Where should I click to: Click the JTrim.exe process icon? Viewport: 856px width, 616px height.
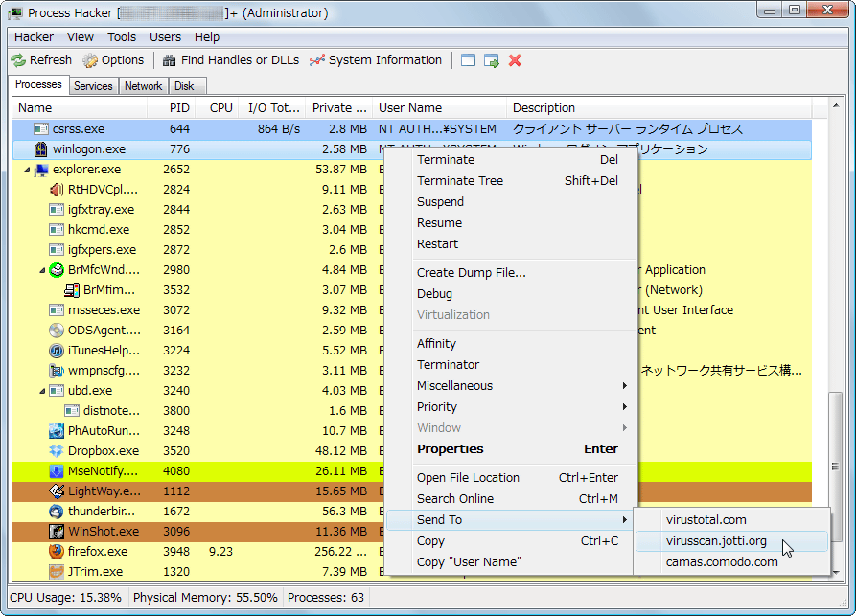point(57,572)
